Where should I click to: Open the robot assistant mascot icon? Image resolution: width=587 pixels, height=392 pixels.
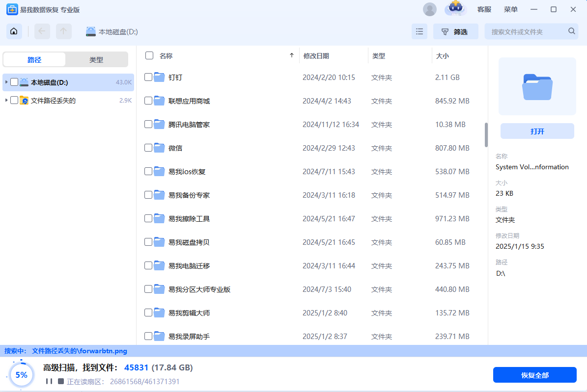(x=455, y=8)
